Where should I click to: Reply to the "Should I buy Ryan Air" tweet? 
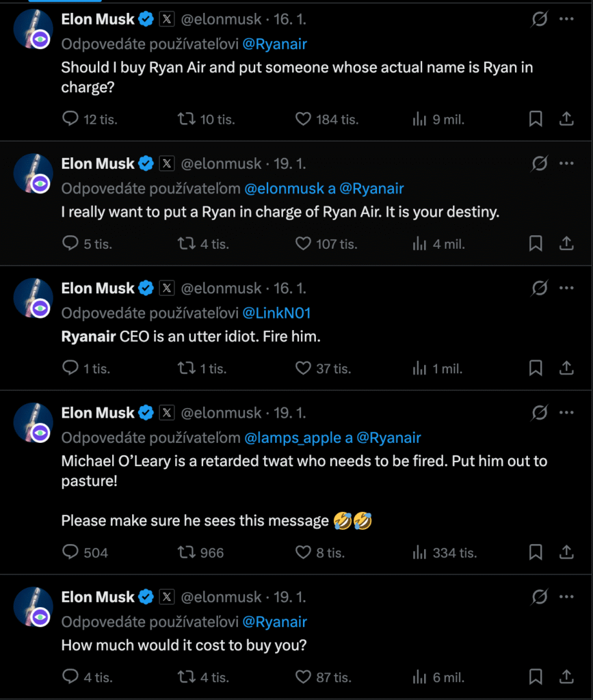click(x=70, y=119)
